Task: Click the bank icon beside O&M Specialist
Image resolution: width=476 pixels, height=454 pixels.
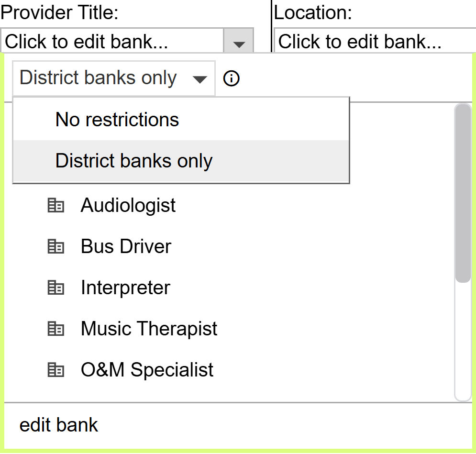Action: [56, 370]
